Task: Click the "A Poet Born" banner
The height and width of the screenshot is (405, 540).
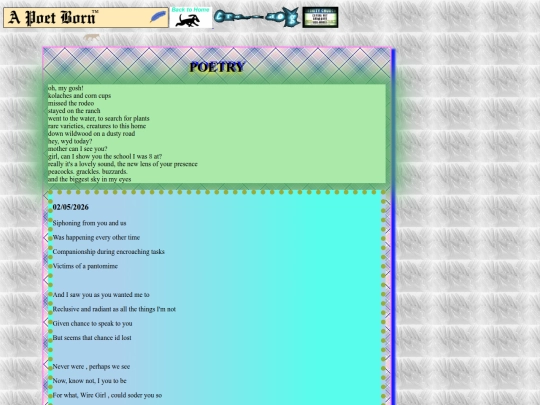Action: point(86,18)
